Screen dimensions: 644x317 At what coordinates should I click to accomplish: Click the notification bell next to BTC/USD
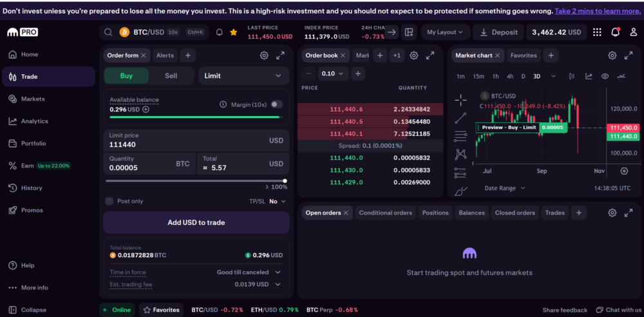[220, 32]
